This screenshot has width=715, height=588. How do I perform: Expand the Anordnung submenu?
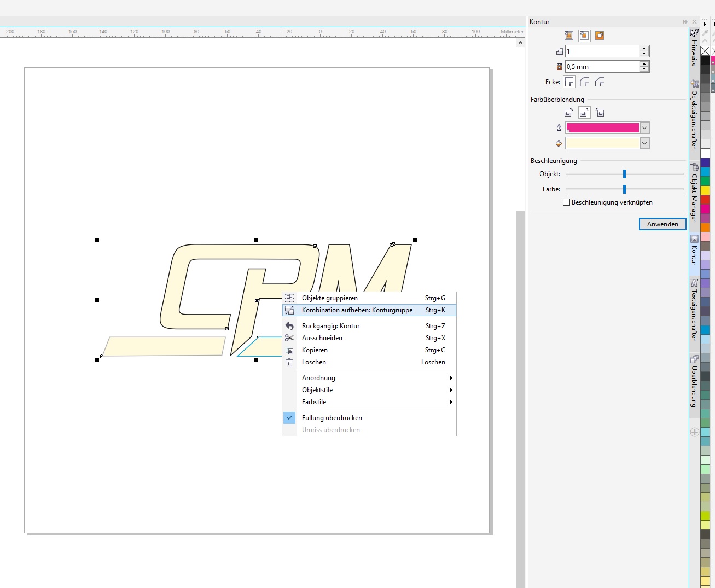(x=369, y=378)
